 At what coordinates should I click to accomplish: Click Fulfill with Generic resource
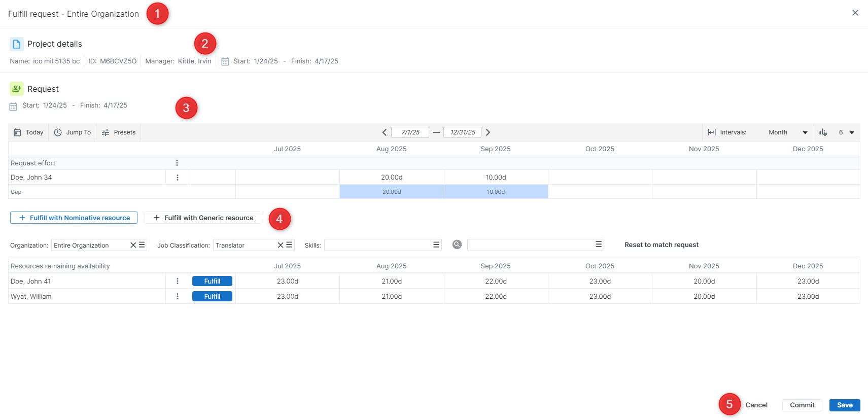[x=203, y=218]
